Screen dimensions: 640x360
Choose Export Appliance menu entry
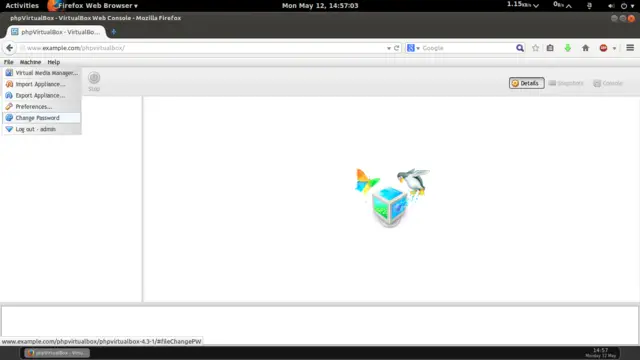coord(42,95)
